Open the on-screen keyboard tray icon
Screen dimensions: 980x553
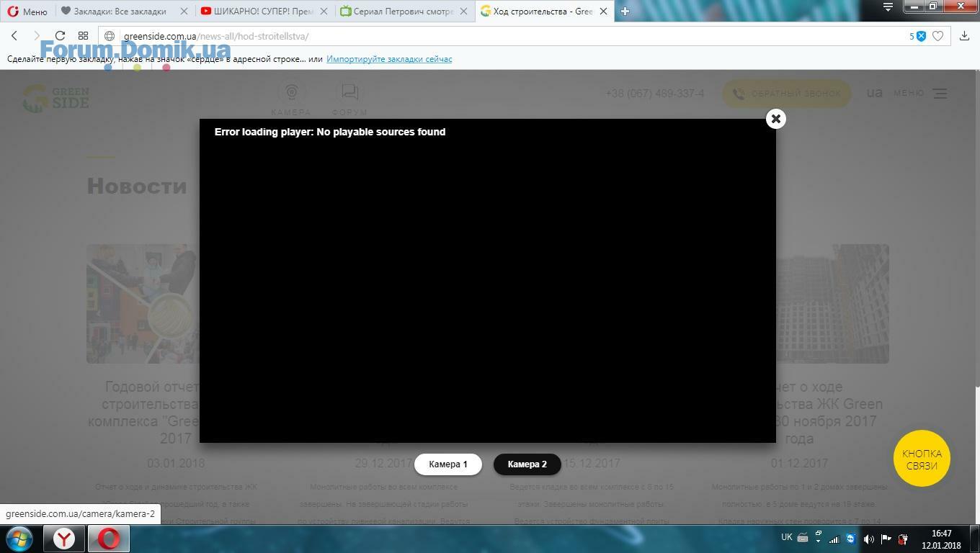click(x=802, y=539)
